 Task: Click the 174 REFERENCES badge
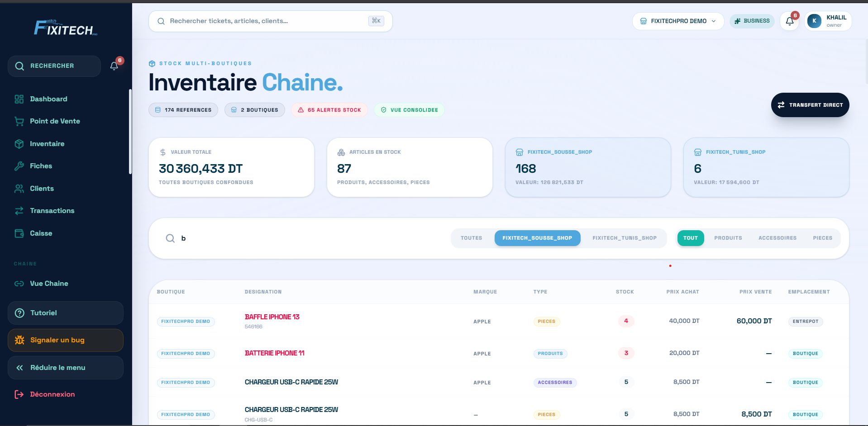coord(183,110)
